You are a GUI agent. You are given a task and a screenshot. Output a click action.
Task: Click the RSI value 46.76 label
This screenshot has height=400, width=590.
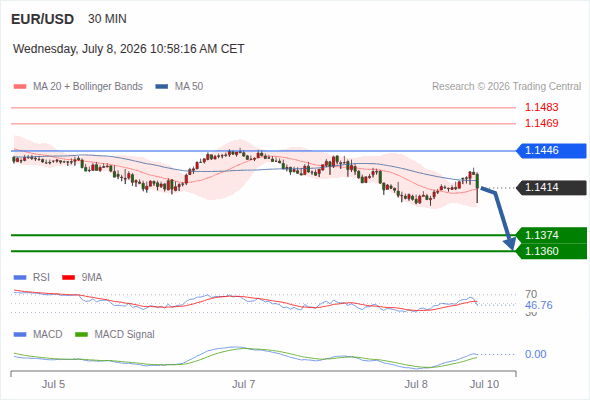538,305
